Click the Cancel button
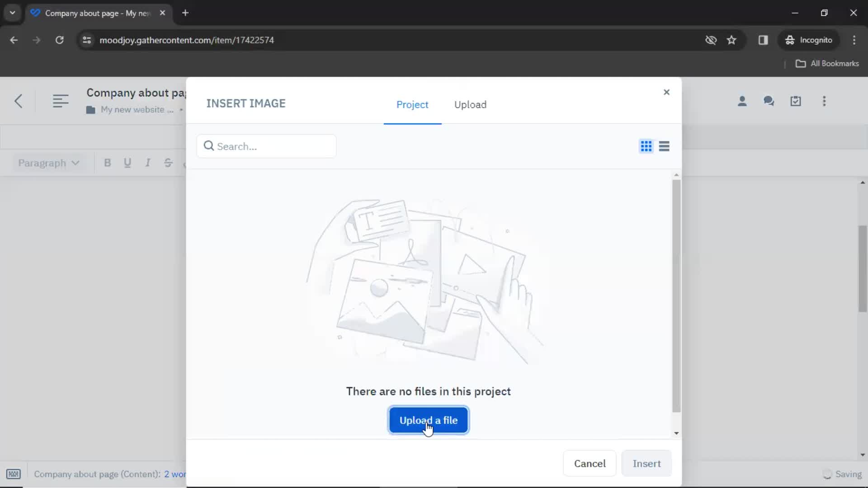The image size is (868, 488). pos(590,464)
